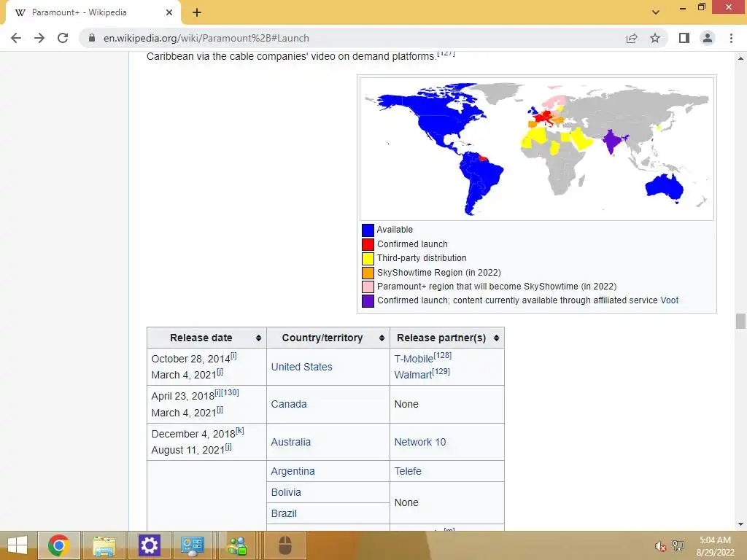This screenshot has width=747, height=560.
Task: Click the scrollbar down arrow
Action: [740, 524]
